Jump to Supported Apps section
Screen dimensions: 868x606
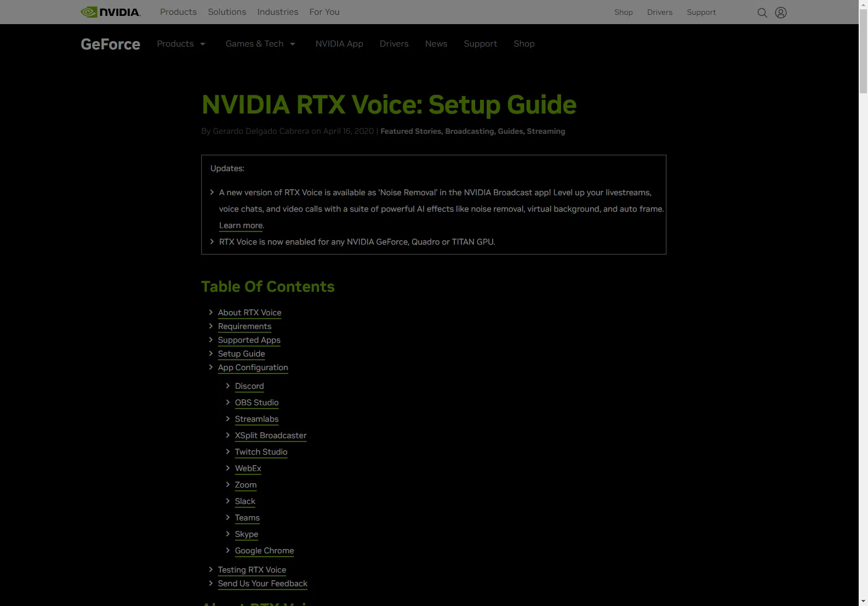(x=249, y=340)
